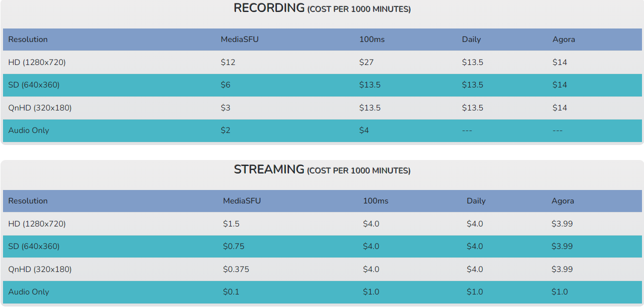Select Agora column header in Streaming table
Image resolution: width=644 pixels, height=308 pixels.
562,201
